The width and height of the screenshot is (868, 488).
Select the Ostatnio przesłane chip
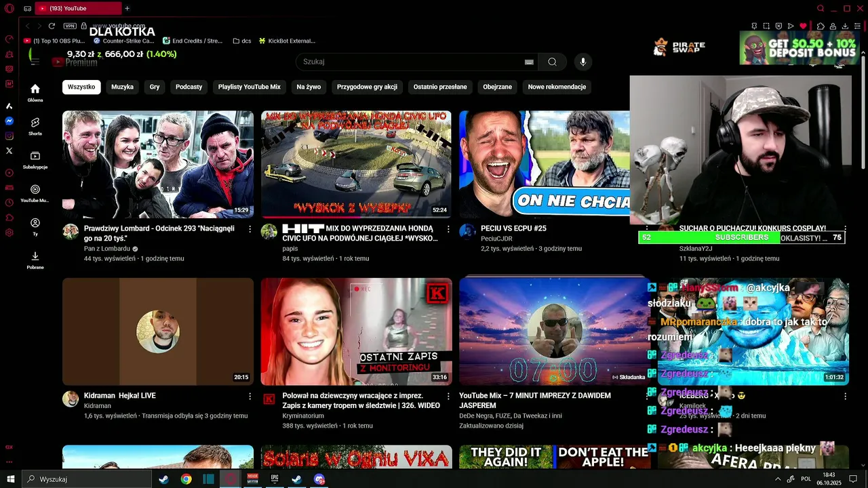(x=440, y=87)
